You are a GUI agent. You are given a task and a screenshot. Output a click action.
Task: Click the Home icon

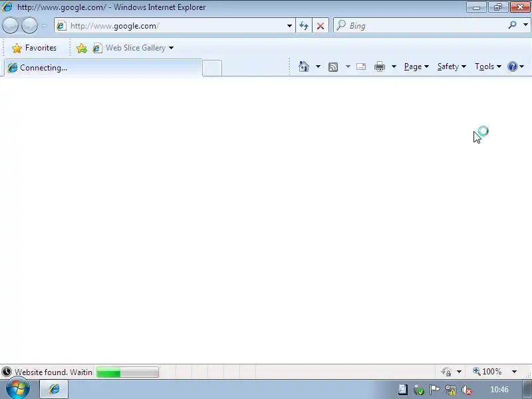point(304,66)
